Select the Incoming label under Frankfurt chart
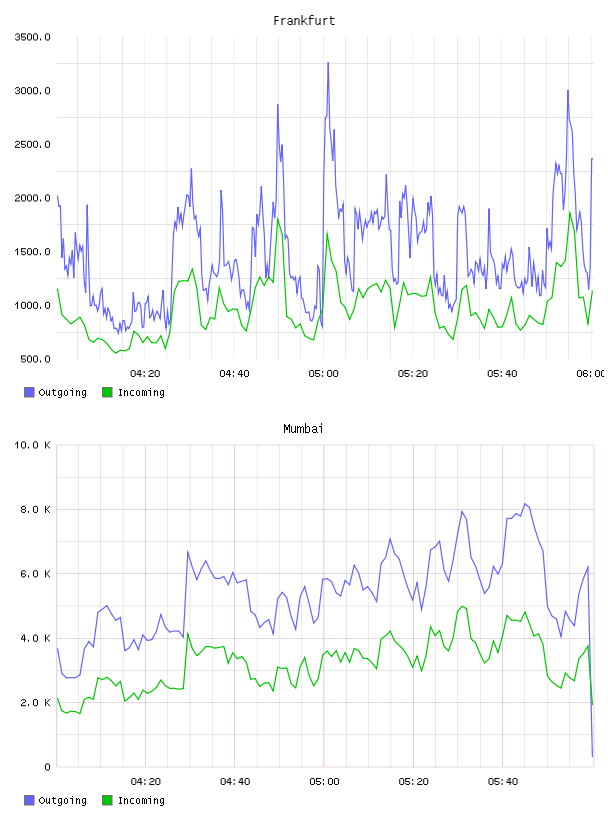Screen dimensions: 608x816 (x=141, y=393)
